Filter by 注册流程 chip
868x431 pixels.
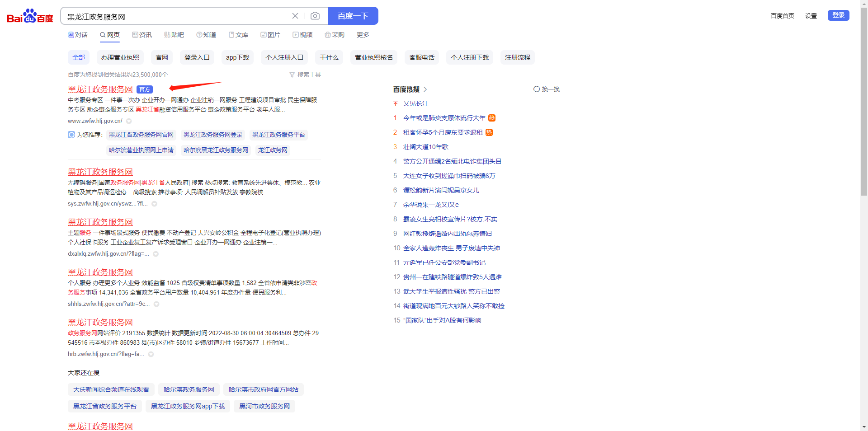pyautogui.click(x=518, y=57)
